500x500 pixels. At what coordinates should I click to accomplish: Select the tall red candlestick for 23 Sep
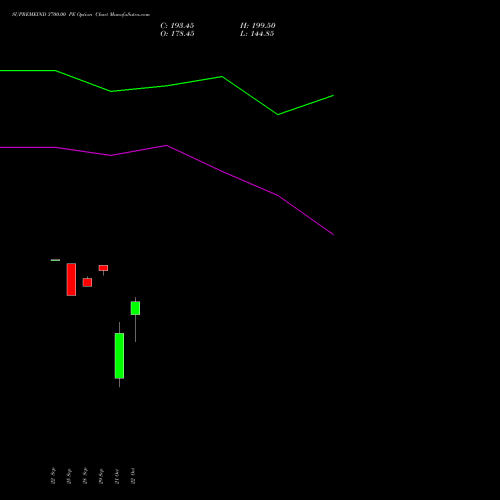pos(71,279)
